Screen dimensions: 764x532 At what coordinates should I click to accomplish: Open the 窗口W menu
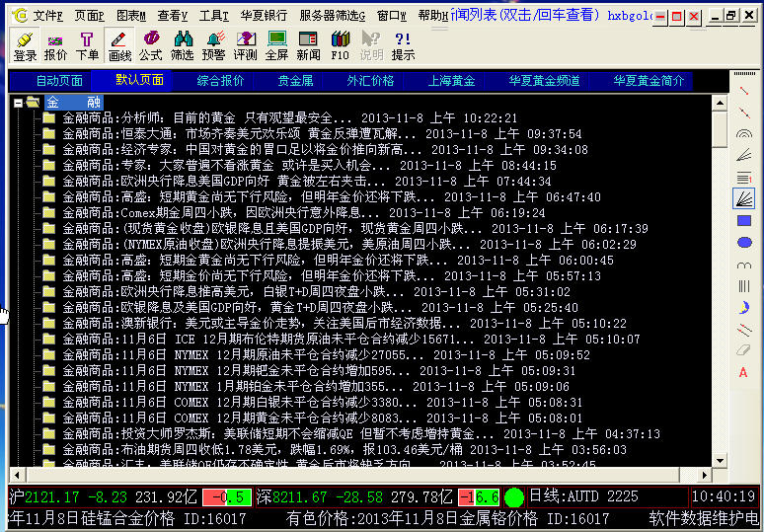391,16
